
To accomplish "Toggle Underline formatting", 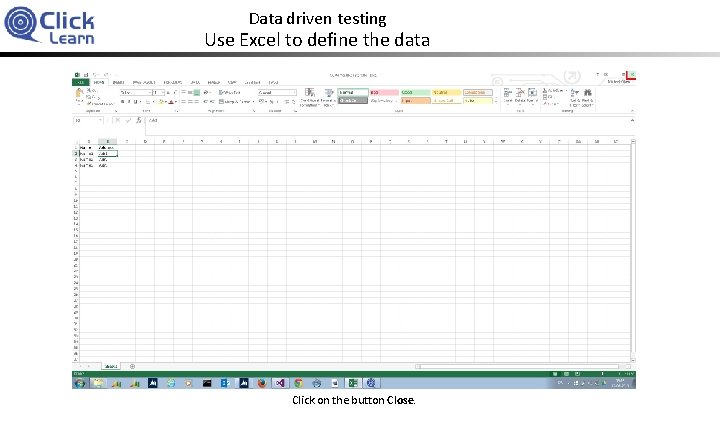I will [135, 101].
